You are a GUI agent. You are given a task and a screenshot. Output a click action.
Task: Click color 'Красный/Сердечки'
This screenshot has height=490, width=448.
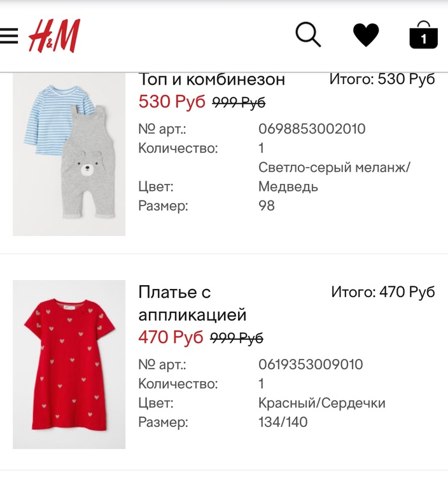pos(322,403)
